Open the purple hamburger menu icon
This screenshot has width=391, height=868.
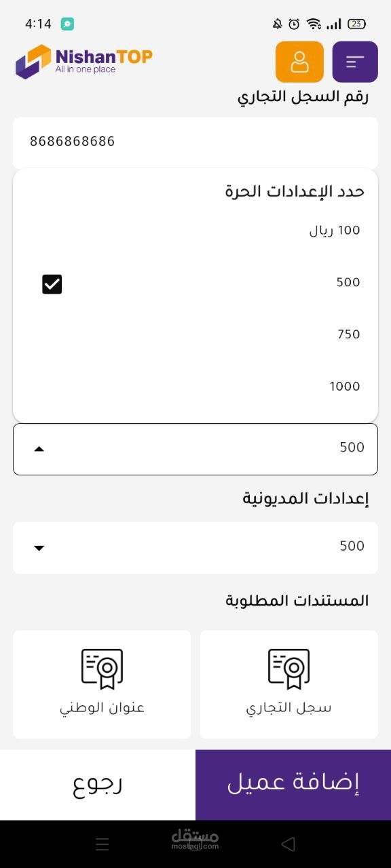[355, 62]
